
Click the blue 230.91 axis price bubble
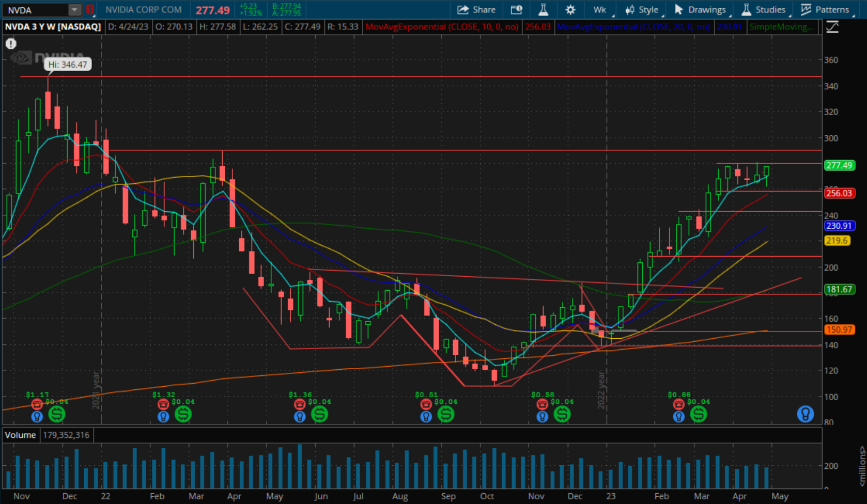click(839, 226)
